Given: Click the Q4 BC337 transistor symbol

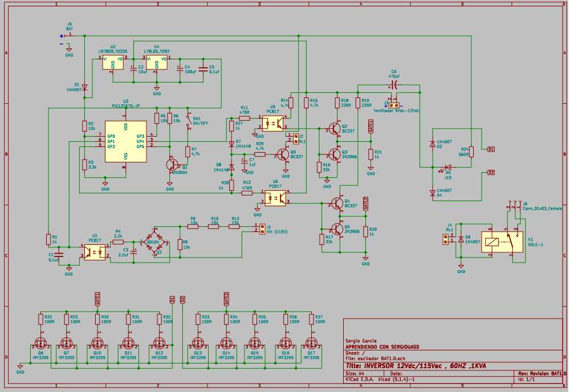Looking at the screenshot, I should [337, 203].
